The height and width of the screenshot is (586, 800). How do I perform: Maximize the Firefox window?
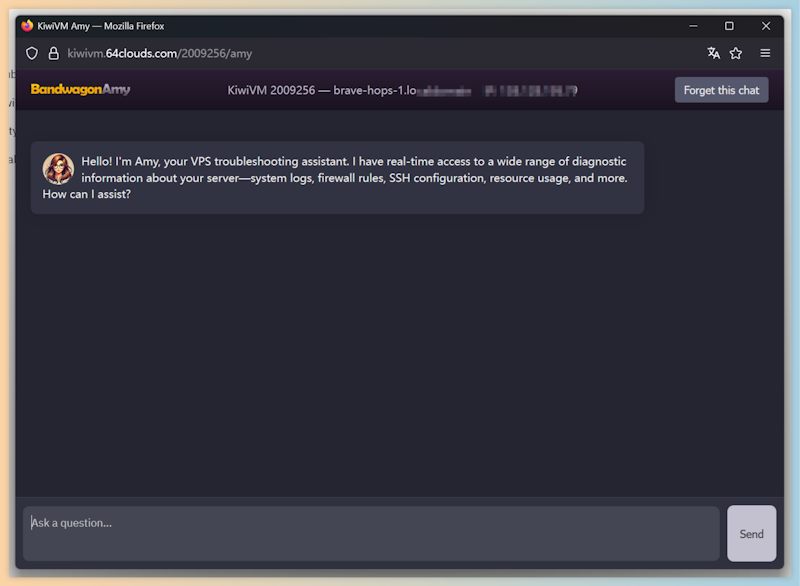tap(729, 26)
